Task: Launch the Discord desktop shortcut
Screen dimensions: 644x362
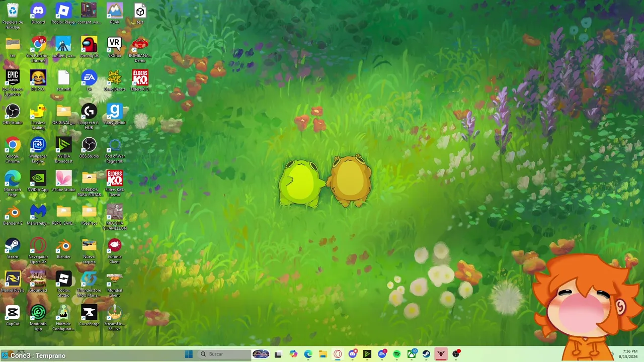Action: click(38, 14)
